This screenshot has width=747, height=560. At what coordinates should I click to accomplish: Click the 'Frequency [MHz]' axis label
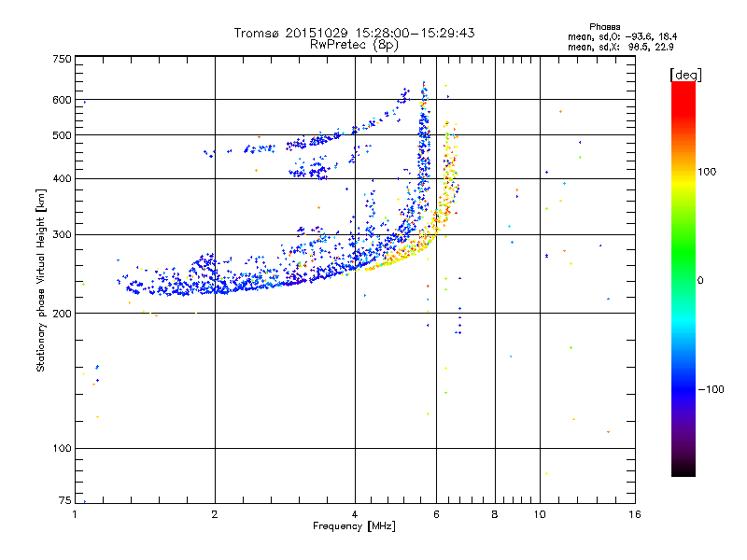click(x=354, y=526)
